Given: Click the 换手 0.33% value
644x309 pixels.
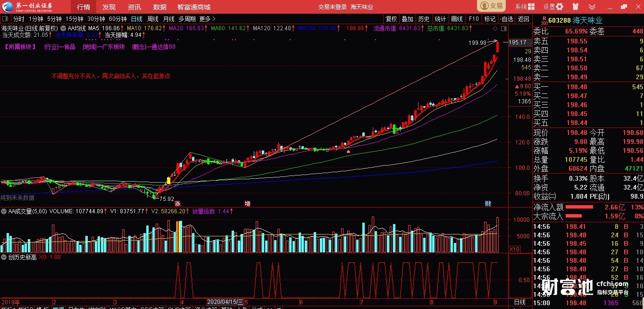Looking at the screenshot, I should (x=578, y=178).
